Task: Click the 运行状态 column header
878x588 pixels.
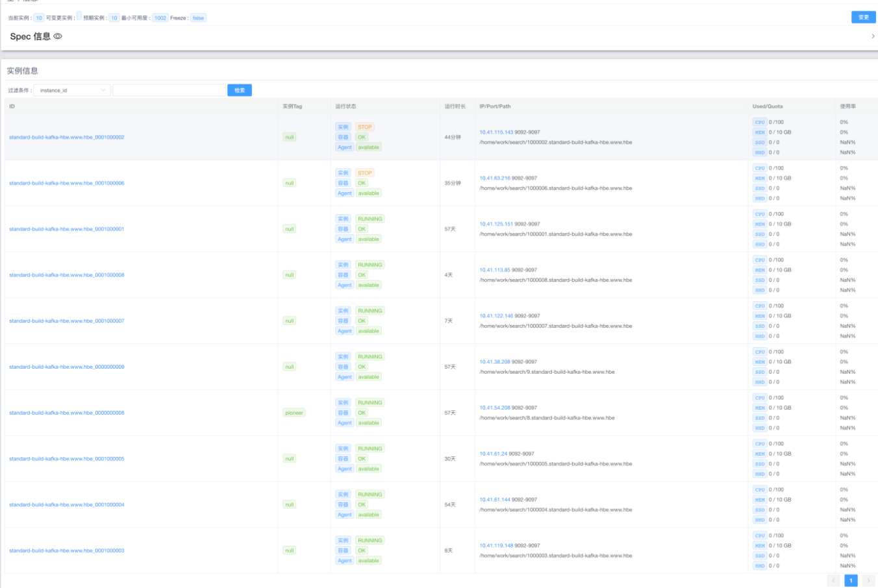Action: coord(345,106)
